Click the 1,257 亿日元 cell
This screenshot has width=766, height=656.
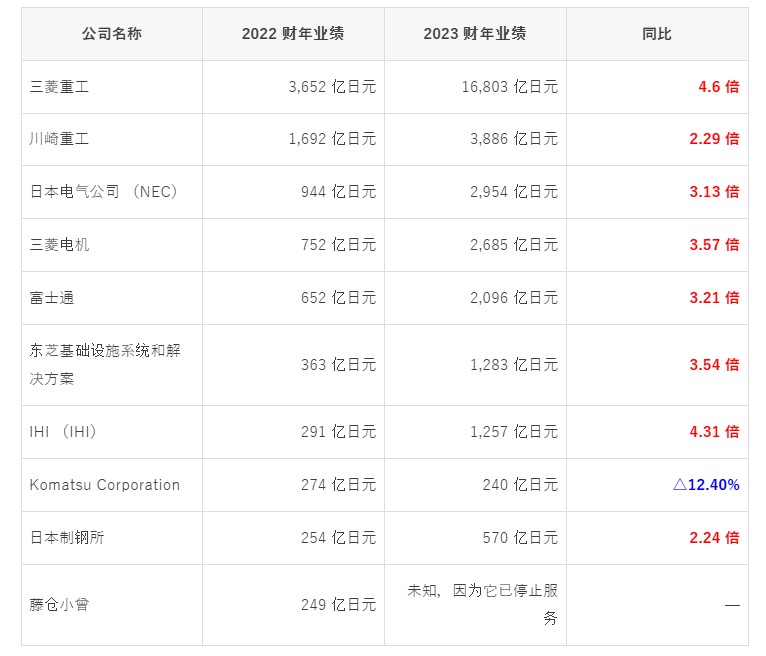point(475,432)
